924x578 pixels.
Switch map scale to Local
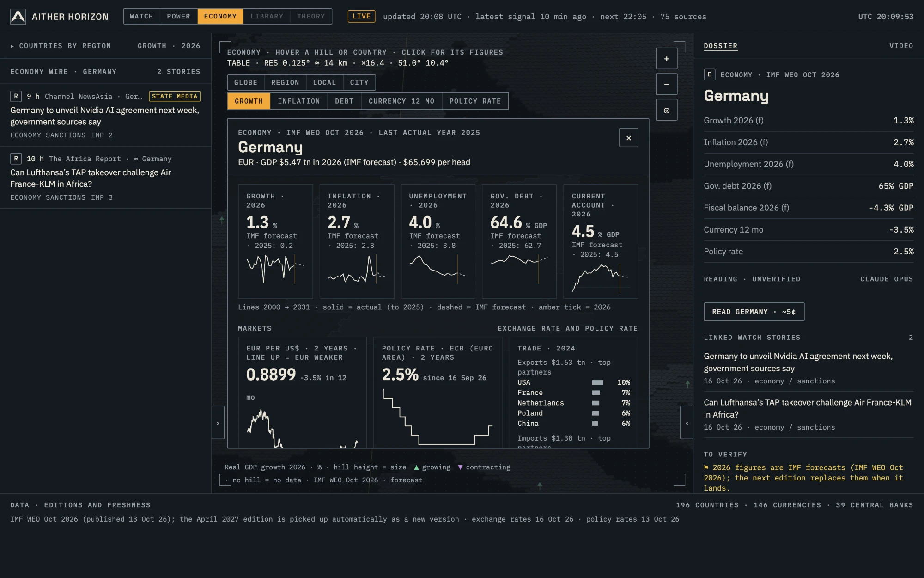325,82
